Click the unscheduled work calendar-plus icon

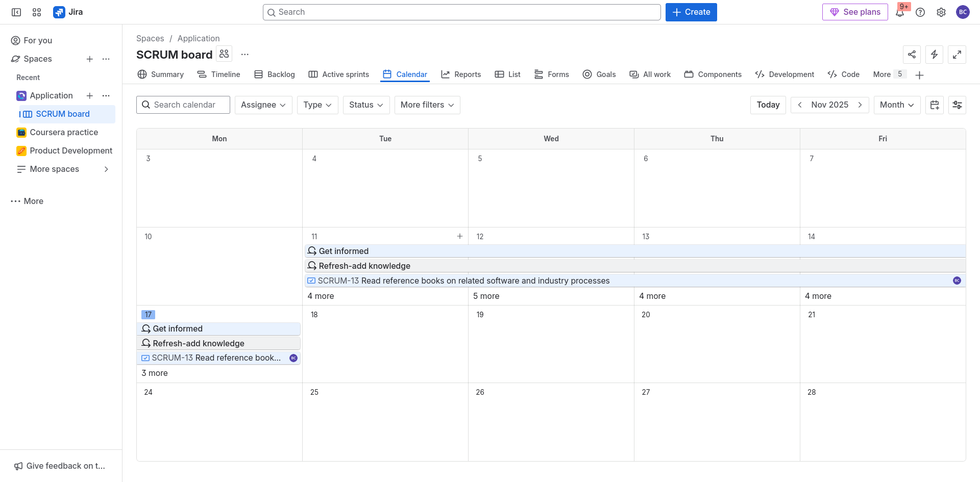tap(935, 105)
